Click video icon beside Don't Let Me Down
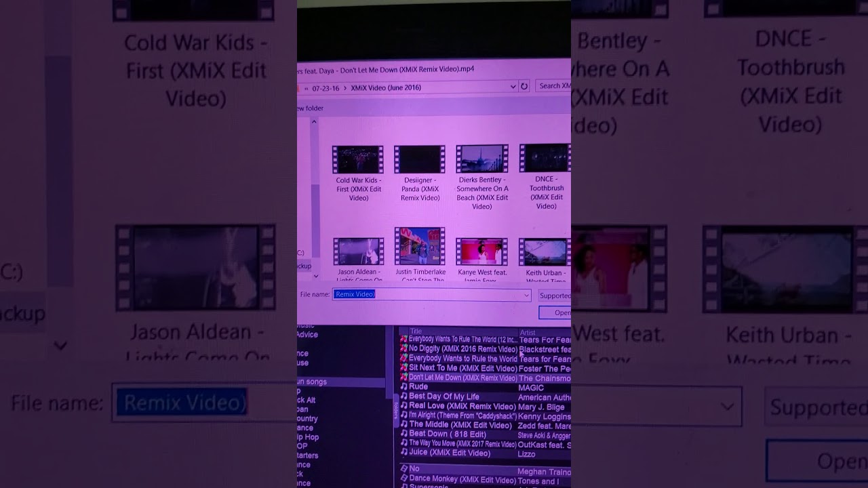Image resolution: width=868 pixels, height=488 pixels. click(403, 378)
